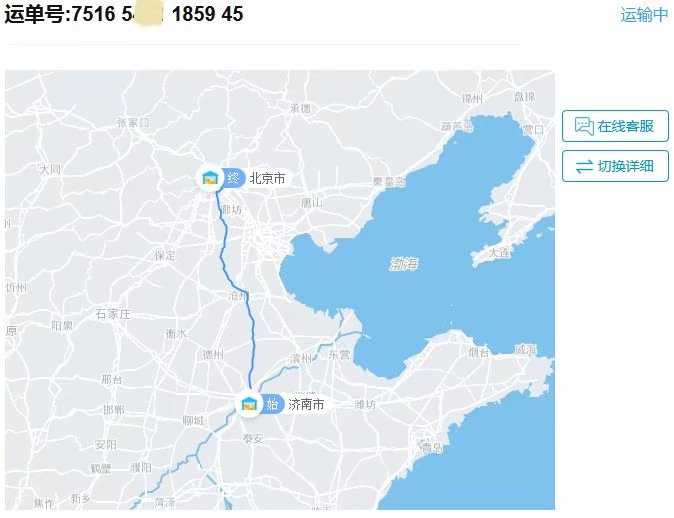Click the swap arrows icon in 切换详细
Viewport: 674px width, 518px height.
(584, 166)
